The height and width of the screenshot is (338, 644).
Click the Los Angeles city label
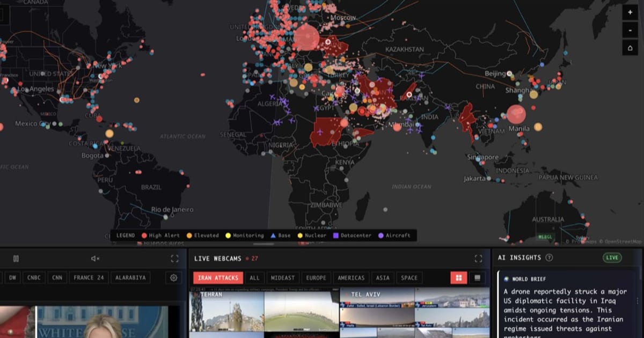pyautogui.click(x=34, y=89)
